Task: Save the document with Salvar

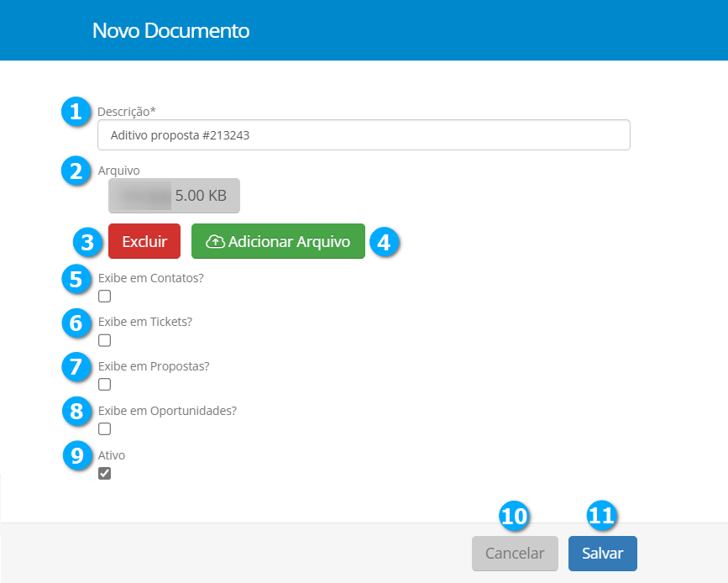Action: tap(602, 554)
